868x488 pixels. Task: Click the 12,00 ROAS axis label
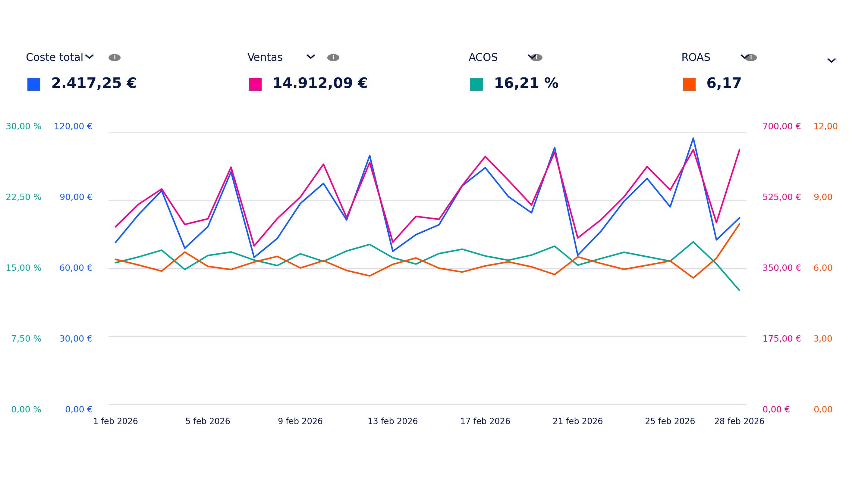point(826,126)
